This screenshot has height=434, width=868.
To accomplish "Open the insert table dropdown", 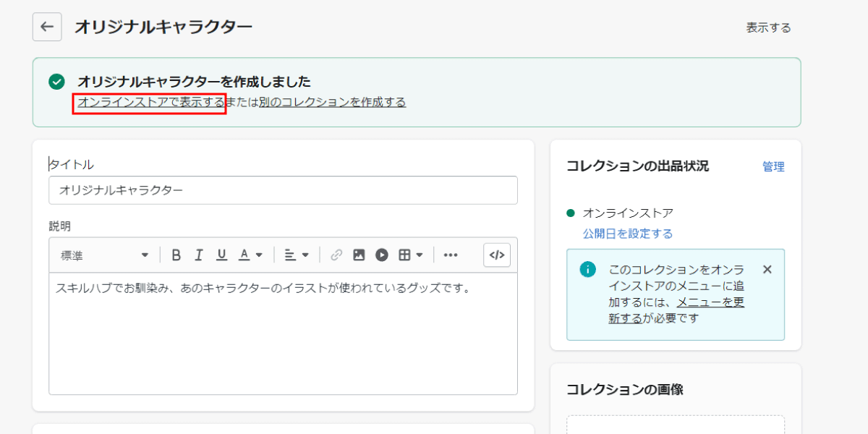I will [411, 255].
